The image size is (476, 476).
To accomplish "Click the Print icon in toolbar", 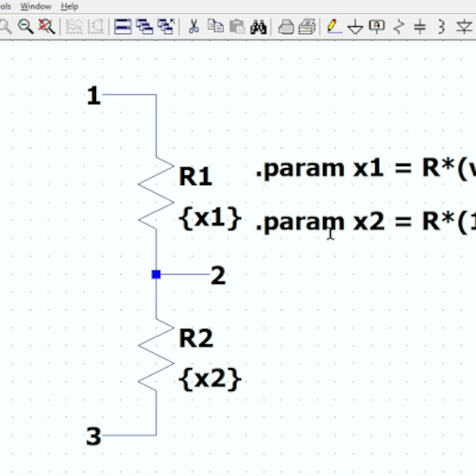I will point(286,27).
